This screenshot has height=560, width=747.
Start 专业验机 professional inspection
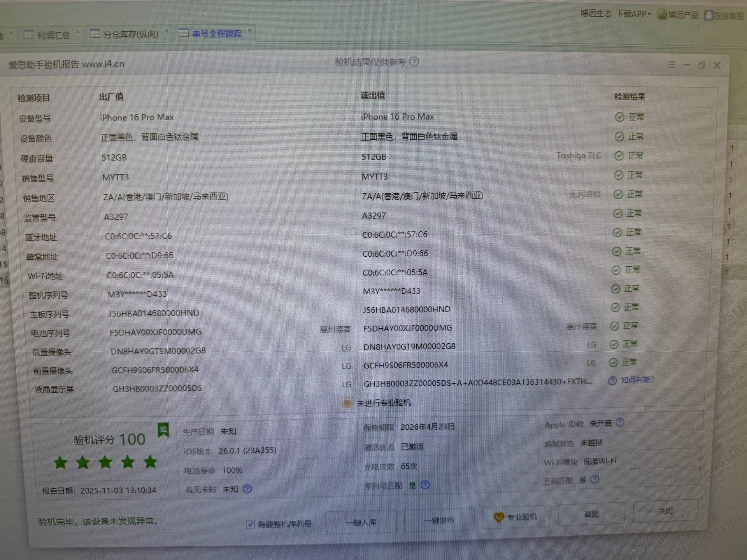coord(516,517)
